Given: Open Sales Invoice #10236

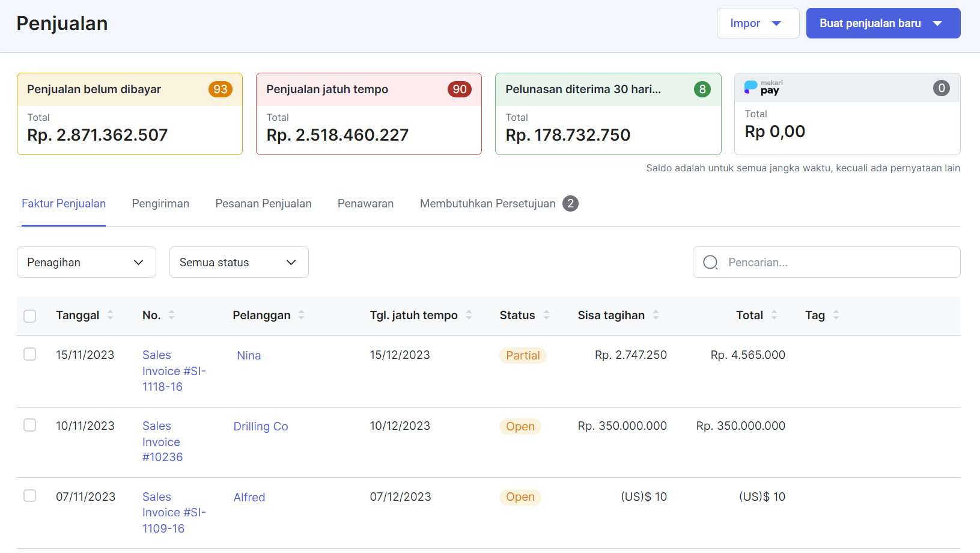Looking at the screenshot, I should click(x=163, y=441).
